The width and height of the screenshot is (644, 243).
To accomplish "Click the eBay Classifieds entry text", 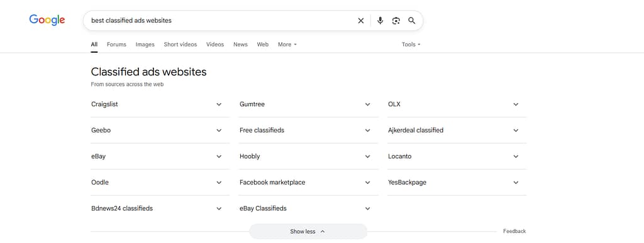I will (x=263, y=208).
